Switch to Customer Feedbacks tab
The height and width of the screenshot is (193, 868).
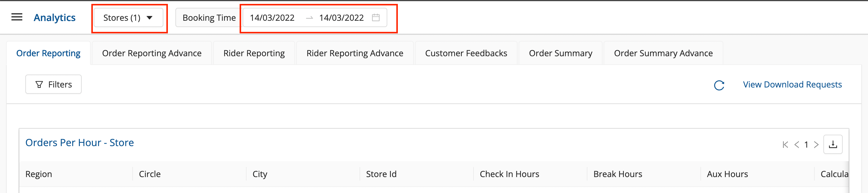pos(466,53)
